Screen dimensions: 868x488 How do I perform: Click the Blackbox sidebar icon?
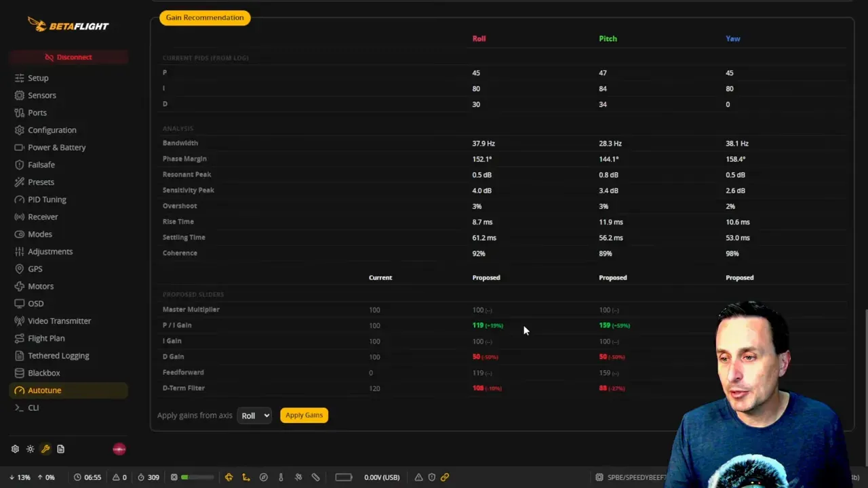(x=20, y=373)
